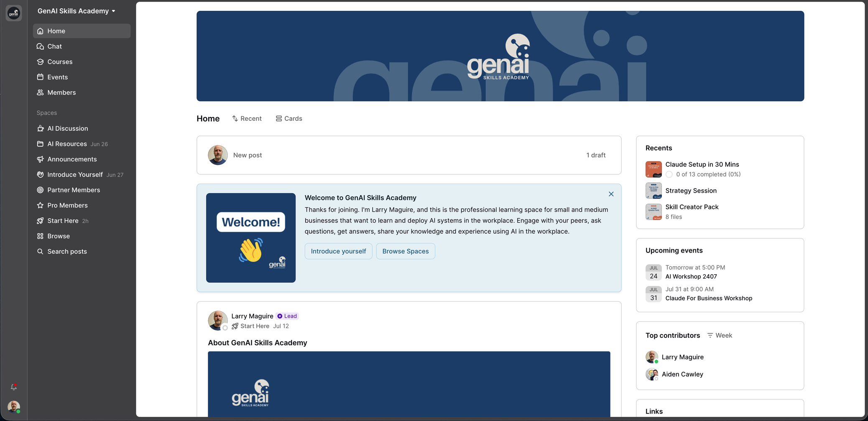This screenshot has height=421, width=868.
Task: Click the AI Resources folder icon
Action: click(x=40, y=144)
